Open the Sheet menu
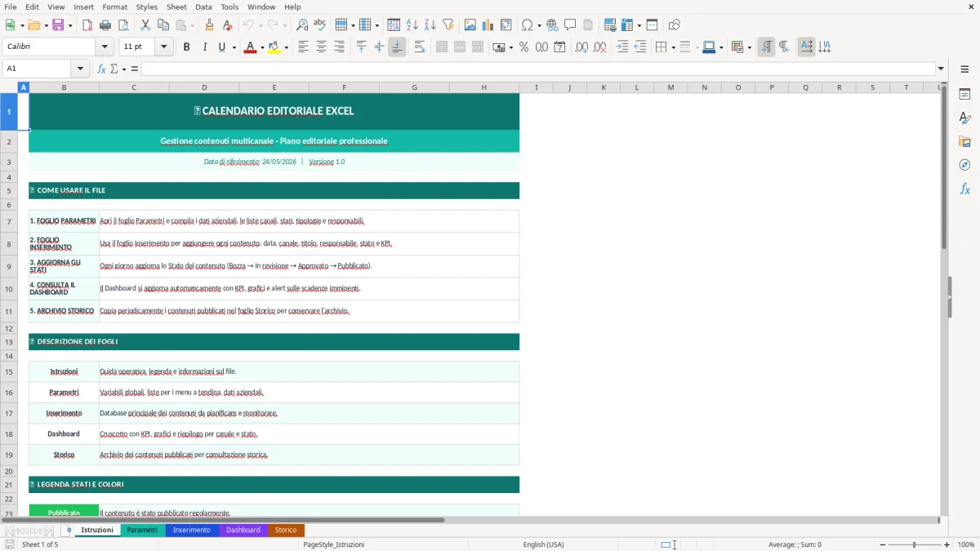Image resolution: width=980 pixels, height=551 pixels. click(x=176, y=7)
